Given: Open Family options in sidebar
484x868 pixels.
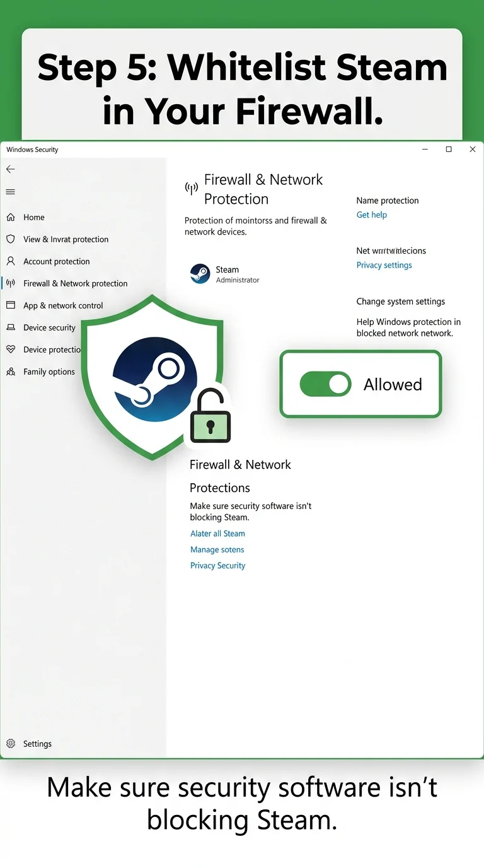Looking at the screenshot, I should (49, 372).
